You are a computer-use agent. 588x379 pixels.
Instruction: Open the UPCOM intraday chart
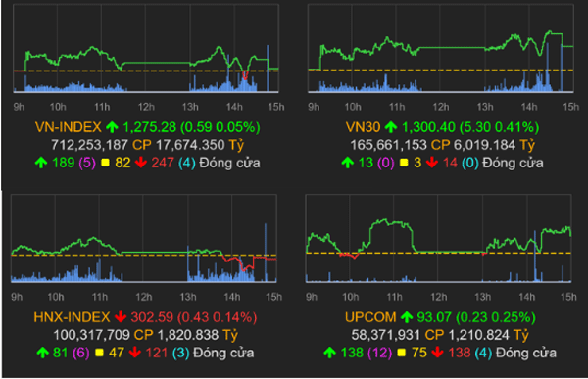tap(438, 238)
